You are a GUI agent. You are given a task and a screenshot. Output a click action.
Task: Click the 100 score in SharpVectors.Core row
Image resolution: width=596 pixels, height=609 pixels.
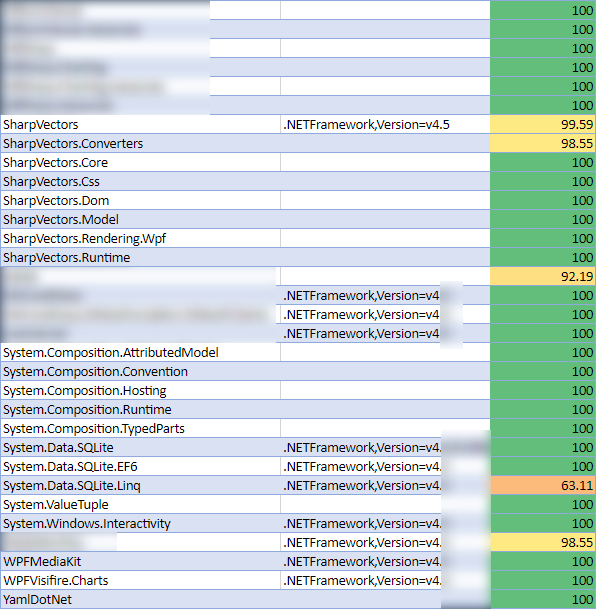[543, 162]
